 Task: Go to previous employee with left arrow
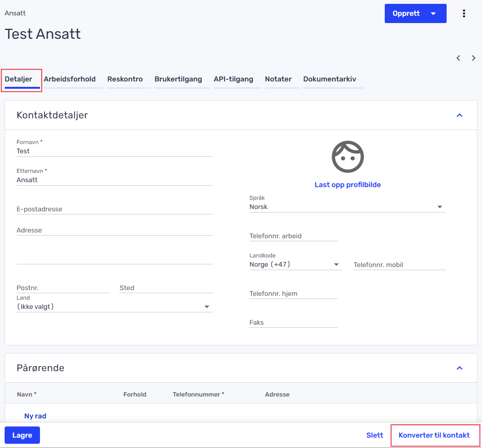(458, 58)
